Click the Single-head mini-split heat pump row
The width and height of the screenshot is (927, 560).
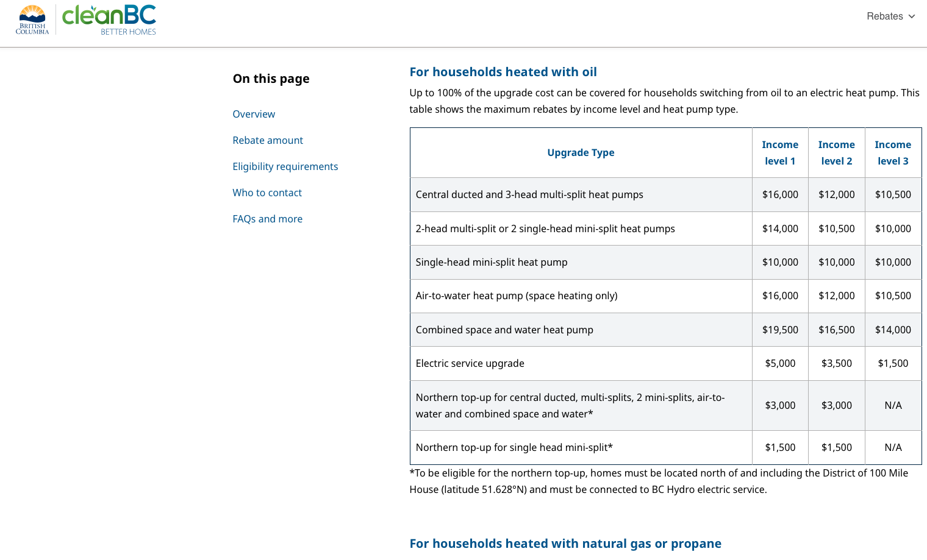pyautogui.click(x=665, y=262)
